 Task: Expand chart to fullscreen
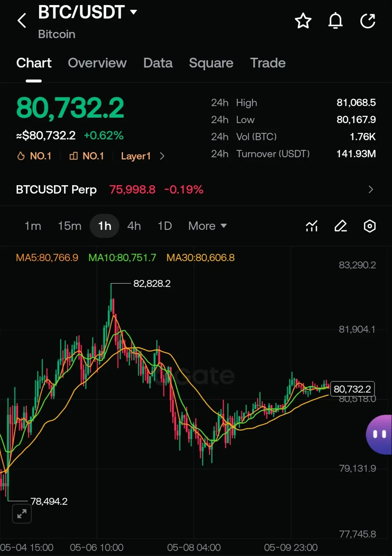pyautogui.click(x=22, y=514)
